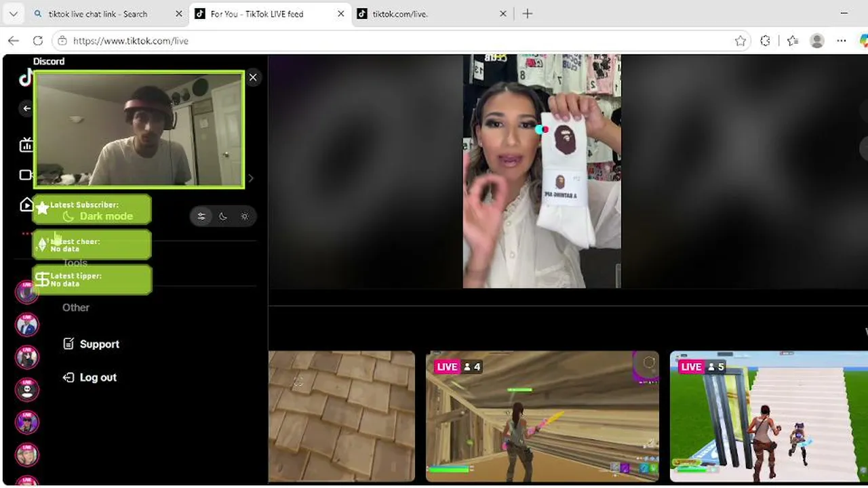
Task: Open the Favorites list
Action: [793, 41]
